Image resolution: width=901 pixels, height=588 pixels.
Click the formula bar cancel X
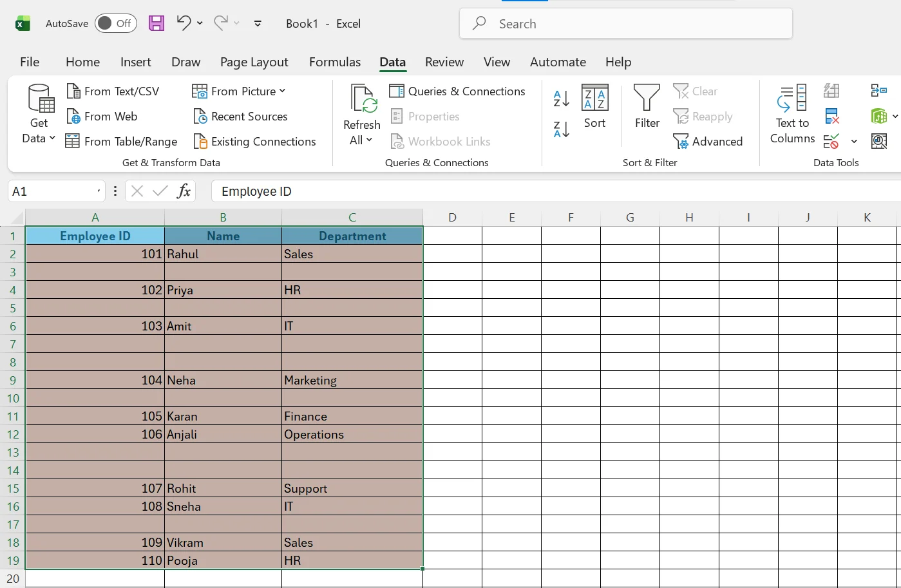click(137, 191)
